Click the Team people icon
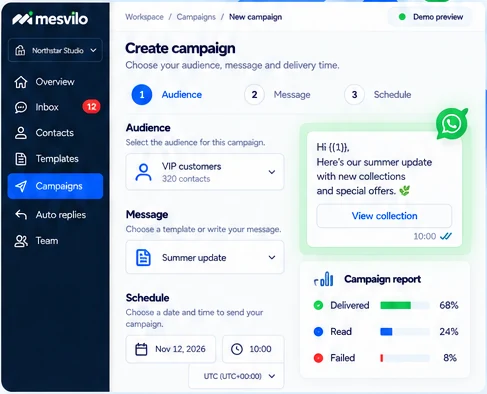 [x=21, y=241]
